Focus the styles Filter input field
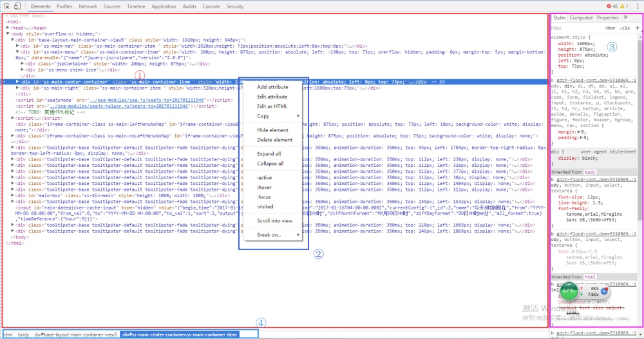Screen dimensions: 644x339 575,28
